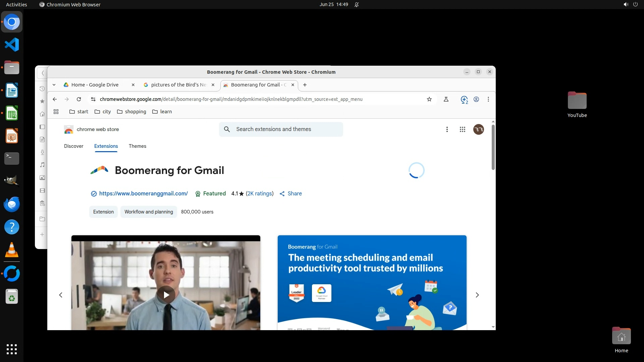Screen dimensions: 644x362
Task: Show next screenshot in carousel
Action: (x=477, y=295)
